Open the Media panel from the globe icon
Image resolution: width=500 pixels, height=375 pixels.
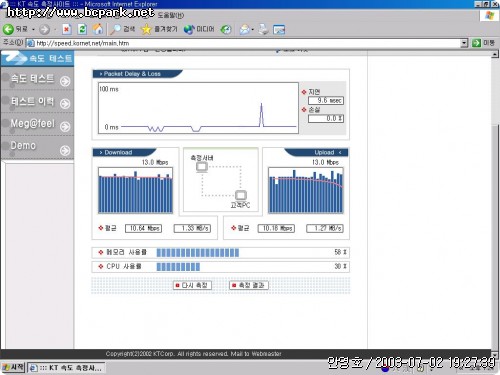[199, 29]
